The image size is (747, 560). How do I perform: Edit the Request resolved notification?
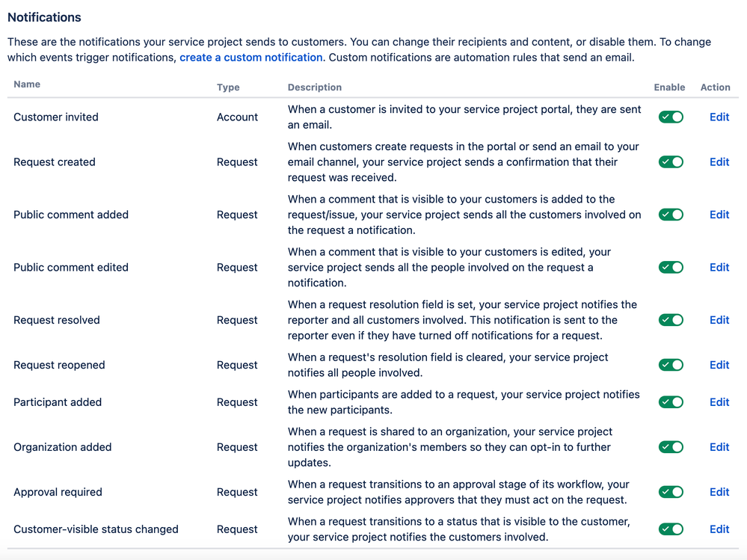719,320
